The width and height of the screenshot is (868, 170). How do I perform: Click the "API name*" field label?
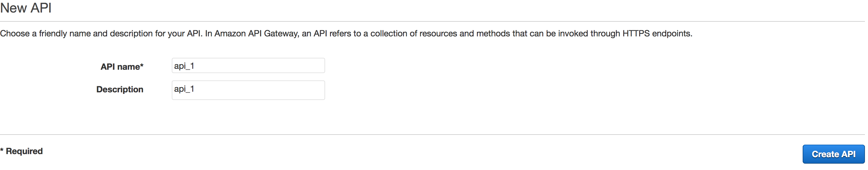(x=122, y=67)
